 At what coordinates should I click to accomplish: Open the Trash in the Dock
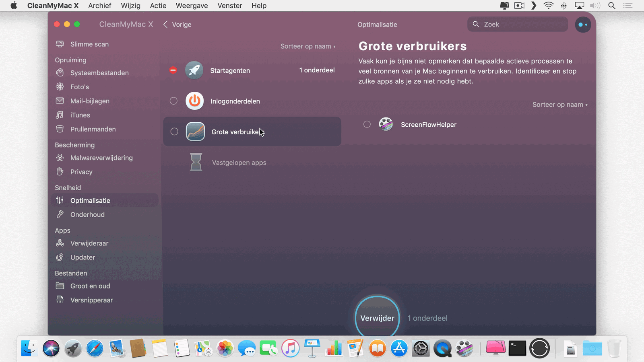(x=614, y=348)
